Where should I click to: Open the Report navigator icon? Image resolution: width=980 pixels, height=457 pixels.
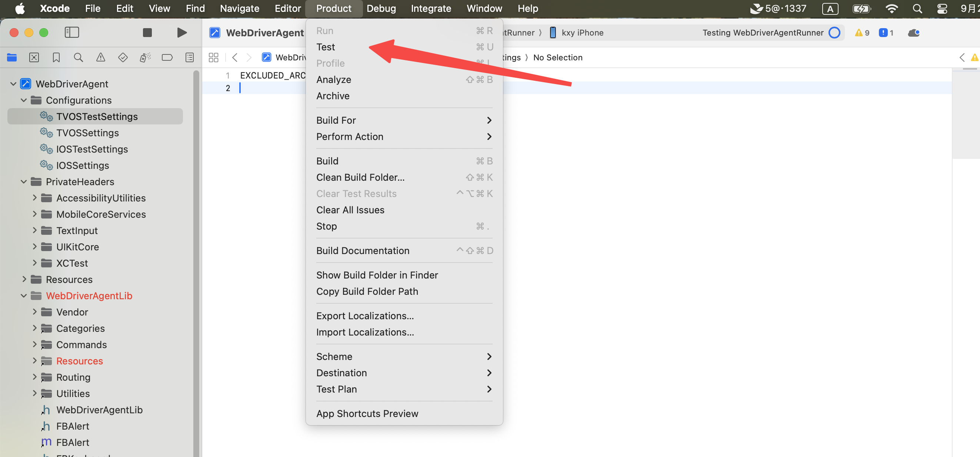189,57
